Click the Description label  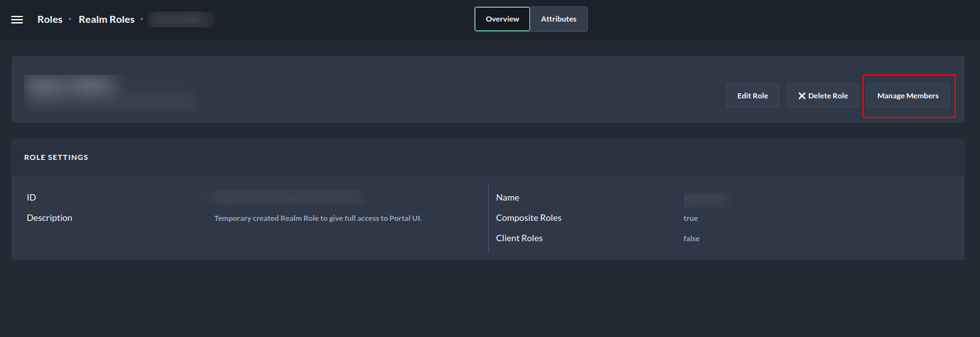[50, 218]
